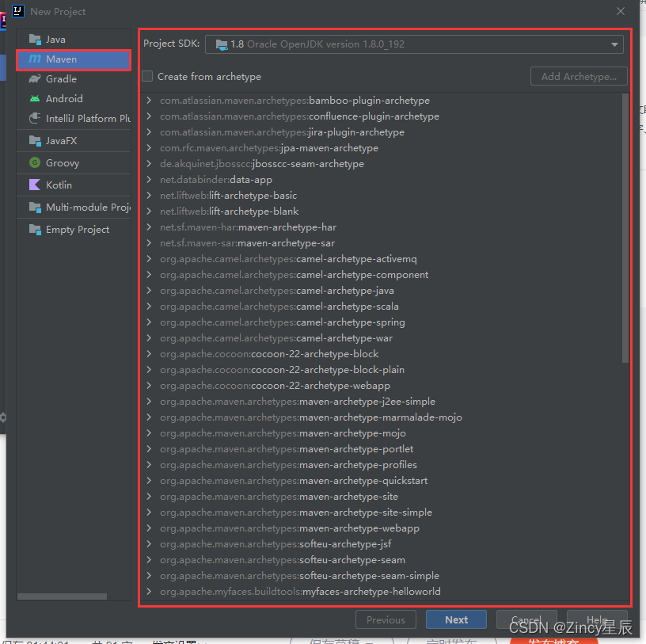This screenshot has width=646, height=644.
Task: Click the Help button
Action: [597, 619]
